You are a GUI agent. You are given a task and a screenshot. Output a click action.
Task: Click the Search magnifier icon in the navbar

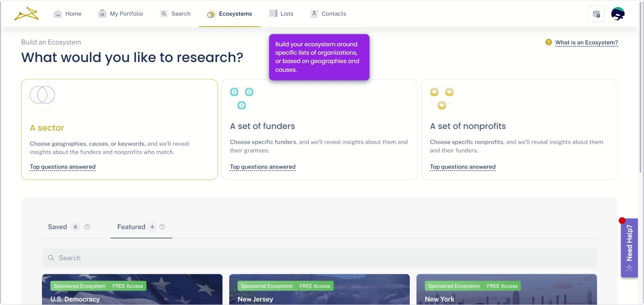tap(164, 13)
